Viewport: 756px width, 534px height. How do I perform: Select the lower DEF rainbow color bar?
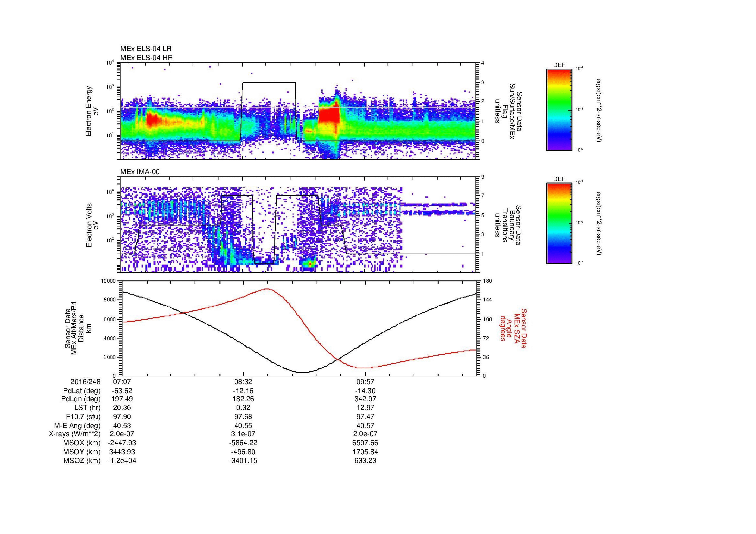coord(559,224)
